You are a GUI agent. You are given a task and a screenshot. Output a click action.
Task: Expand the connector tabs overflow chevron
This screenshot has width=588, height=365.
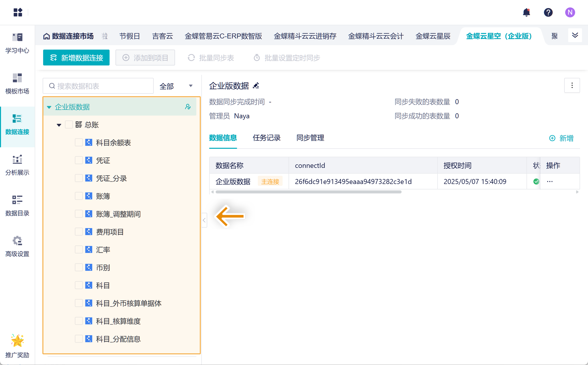(x=575, y=35)
